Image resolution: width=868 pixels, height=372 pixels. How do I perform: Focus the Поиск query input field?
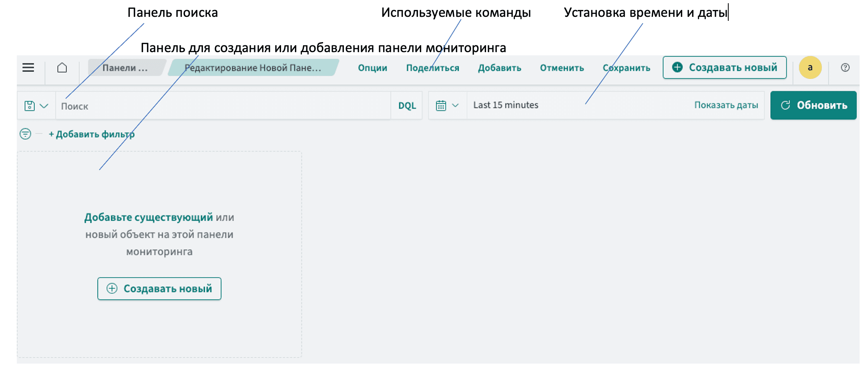[x=223, y=106]
